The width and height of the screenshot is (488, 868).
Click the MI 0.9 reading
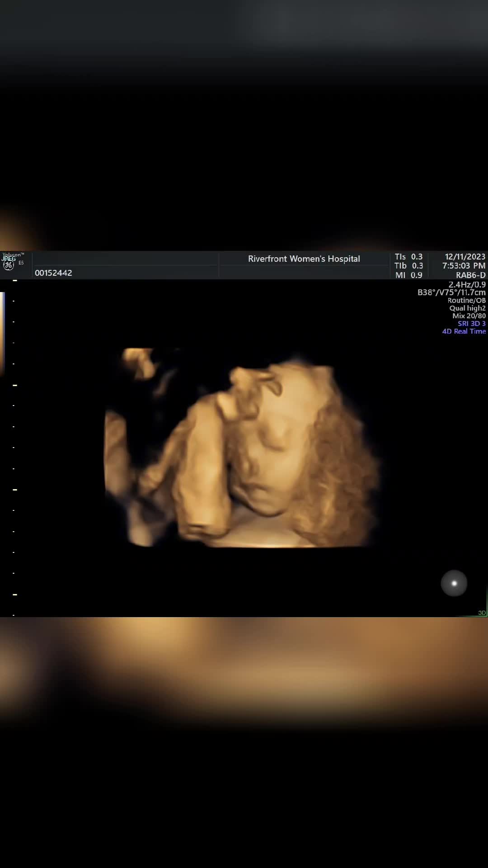click(x=408, y=275)
